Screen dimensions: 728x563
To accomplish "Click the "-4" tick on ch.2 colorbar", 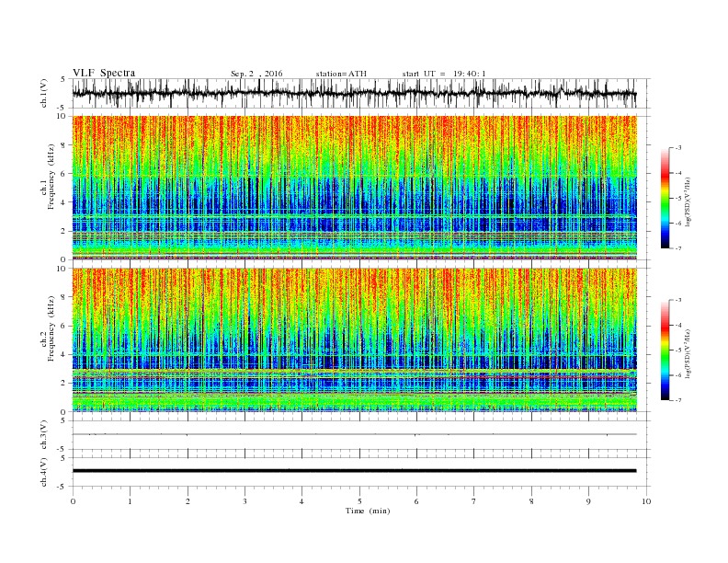I will coord(677,325).
